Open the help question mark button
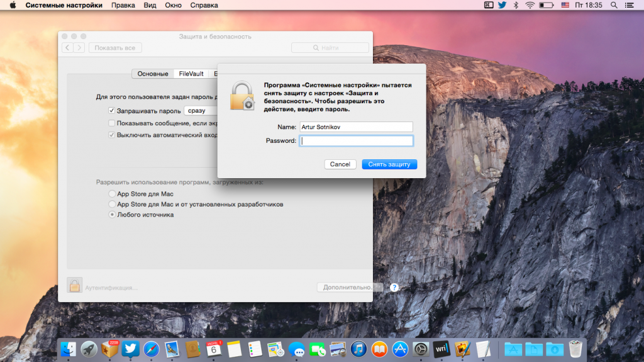The height and width of the screenshot is (362, 644). [x=394, y=287]
